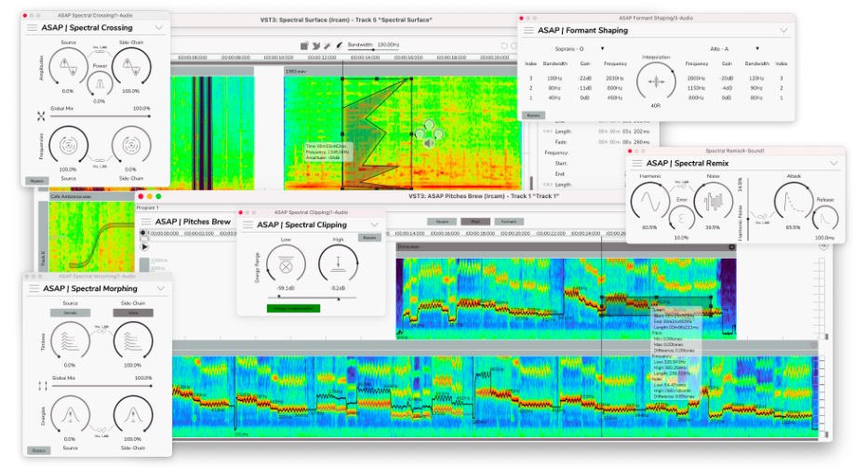
Task: Toggle Bypass in the Spectral Clipping plugin
Action: click(x=369, y=237)
